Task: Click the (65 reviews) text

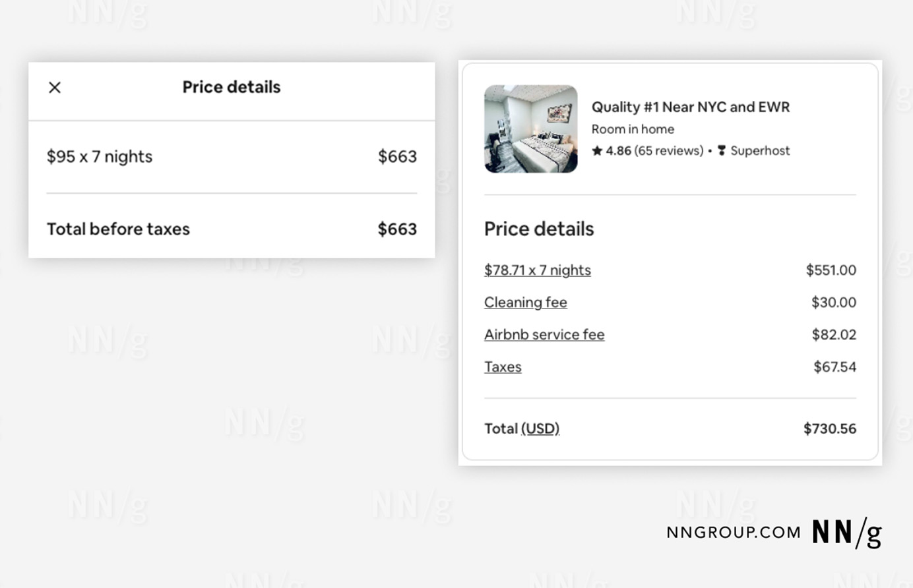Action: (668, 151)
